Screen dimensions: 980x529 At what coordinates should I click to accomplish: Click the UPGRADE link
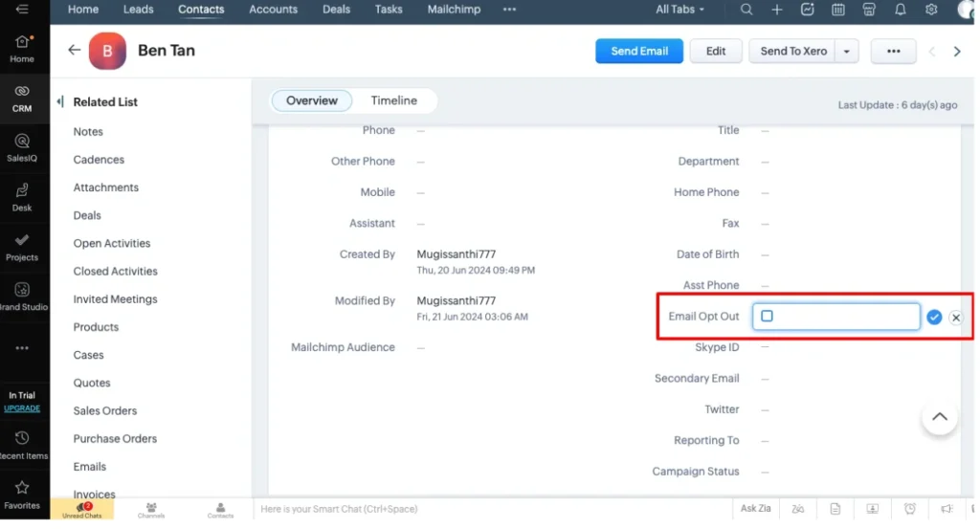pos(22,408)
